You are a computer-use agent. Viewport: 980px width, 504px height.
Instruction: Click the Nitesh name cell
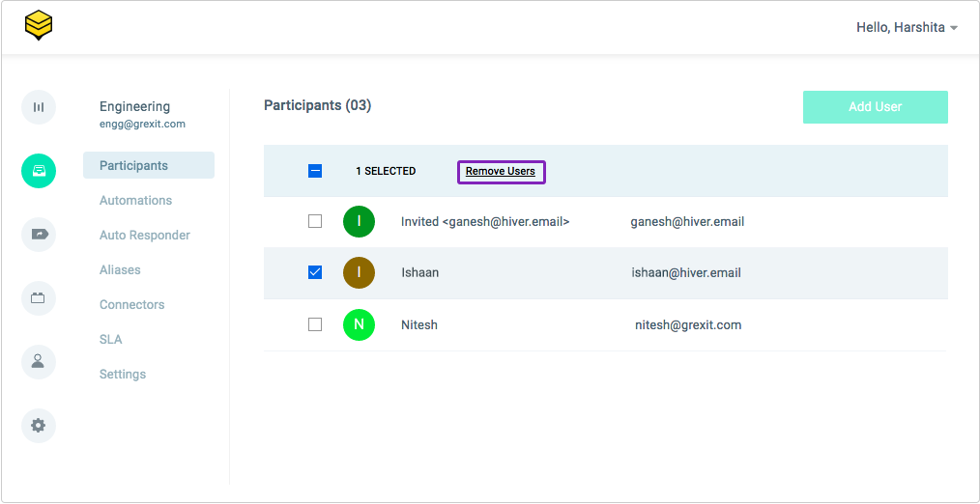point(419,324)
